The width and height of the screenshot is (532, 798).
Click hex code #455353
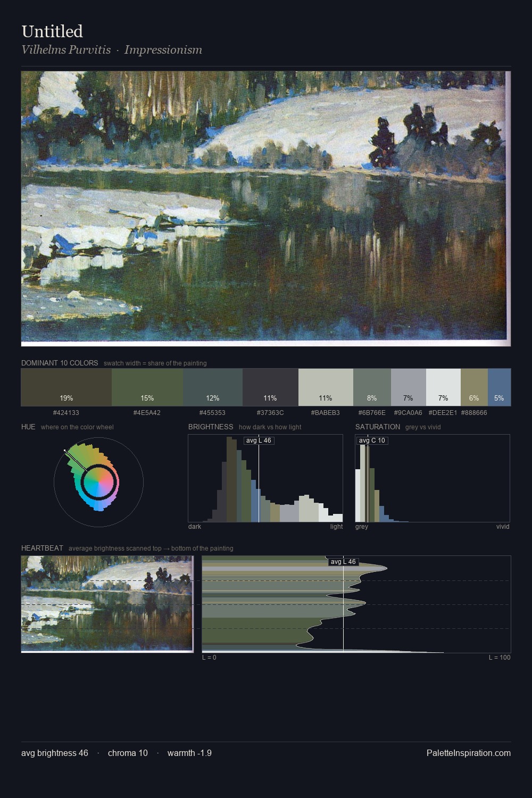click(213, 413)
